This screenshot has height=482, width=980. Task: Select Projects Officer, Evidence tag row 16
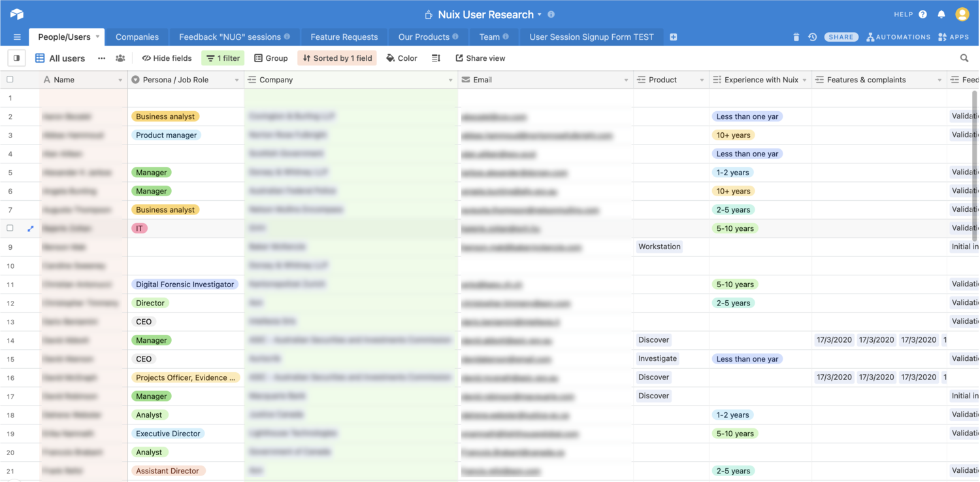pyautogui.click(x=186, y=377)
